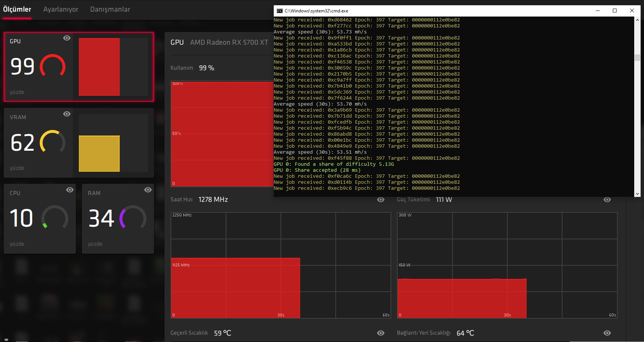644x342 pixels.
Task: Click the yellow VRAM usage bar
Action: (x=99, y=154)
